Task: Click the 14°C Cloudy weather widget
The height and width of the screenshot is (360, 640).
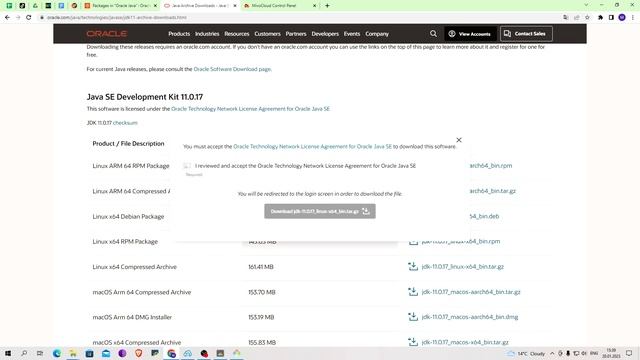Action: coord(526,353)
